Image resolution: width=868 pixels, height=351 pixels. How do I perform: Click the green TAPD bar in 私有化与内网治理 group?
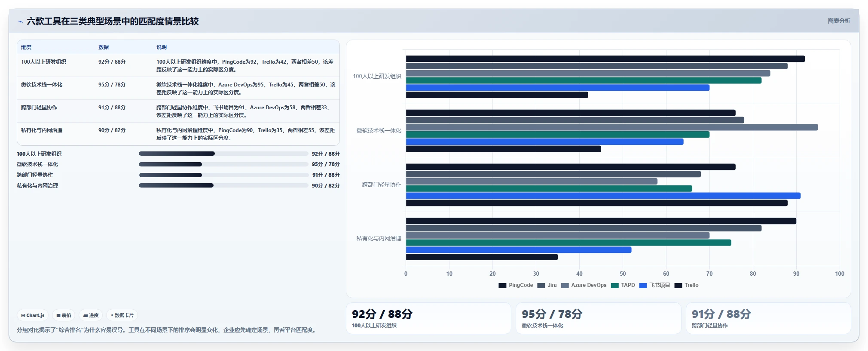[568, 243]
